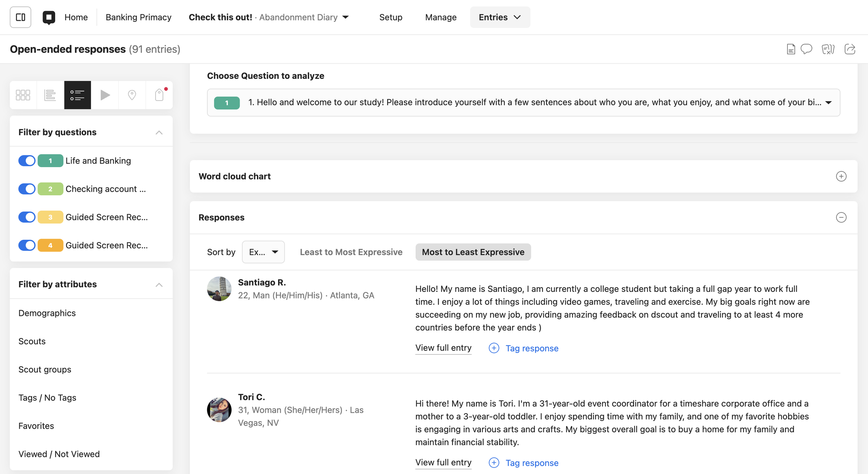
Task: Toggle off Checking account question filter
Action: tap(27, 189)
